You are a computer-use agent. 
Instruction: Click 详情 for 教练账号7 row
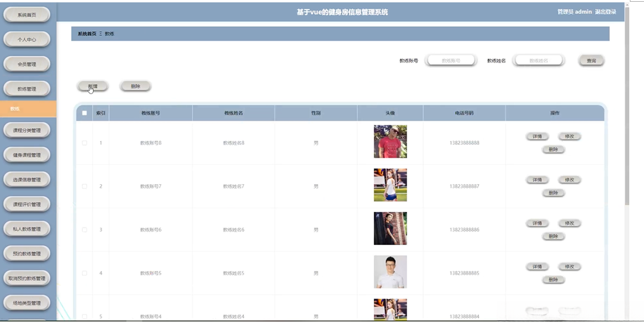coord(537,180)
